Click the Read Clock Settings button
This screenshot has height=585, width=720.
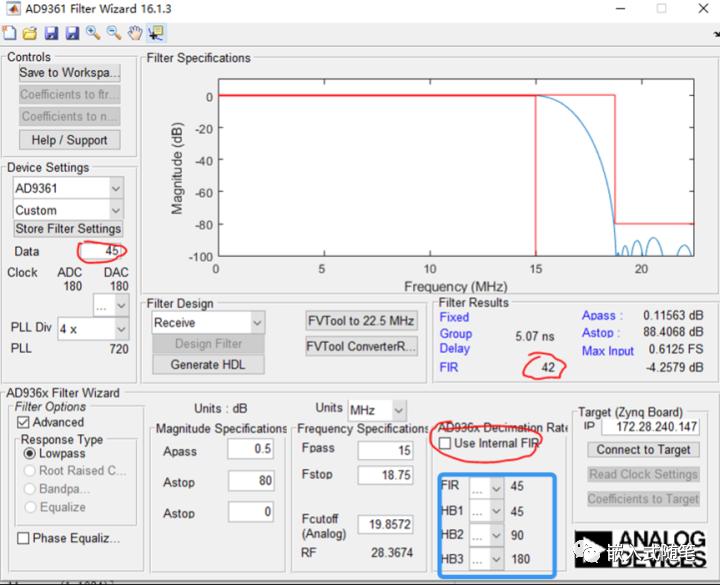[x=643, y=474]
